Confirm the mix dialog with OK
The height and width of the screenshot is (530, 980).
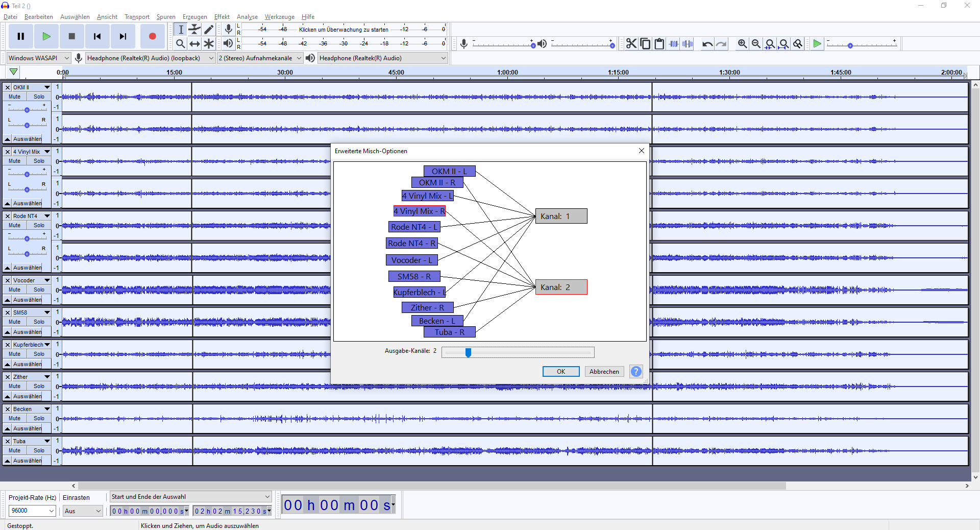pyautogui.click(x=560, y=372)
